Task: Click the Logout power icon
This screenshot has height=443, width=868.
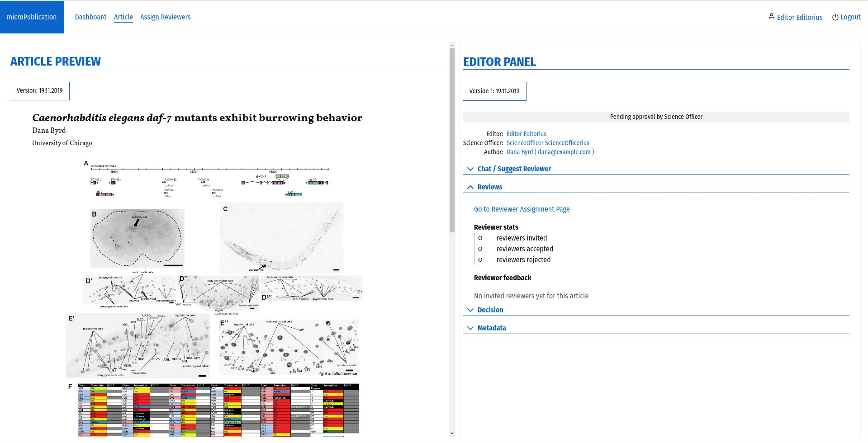Action: pyautogui.click(x=835, y=17)
